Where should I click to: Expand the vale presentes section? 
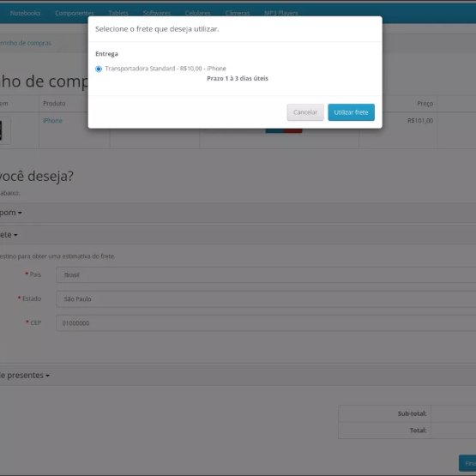[25, 375]
